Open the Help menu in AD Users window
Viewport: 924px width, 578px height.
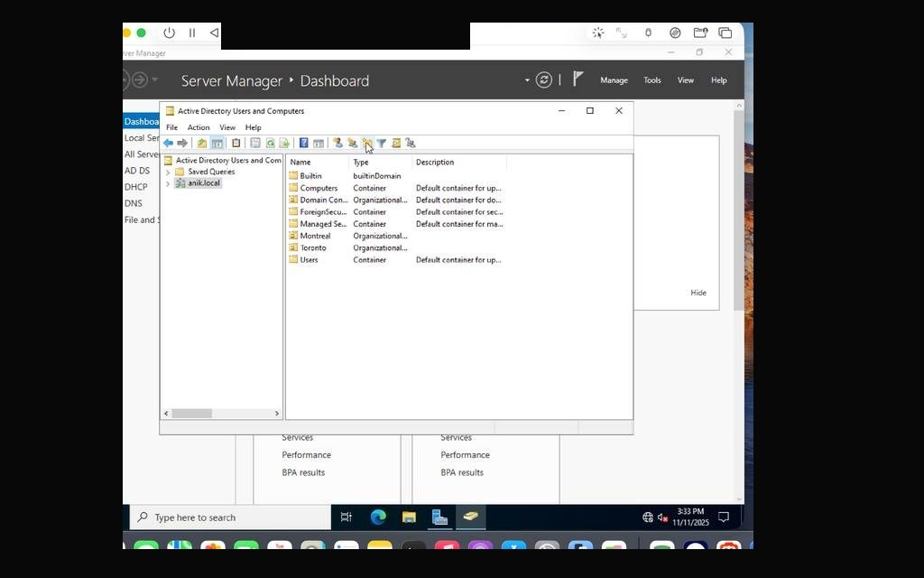coord(253,127)
